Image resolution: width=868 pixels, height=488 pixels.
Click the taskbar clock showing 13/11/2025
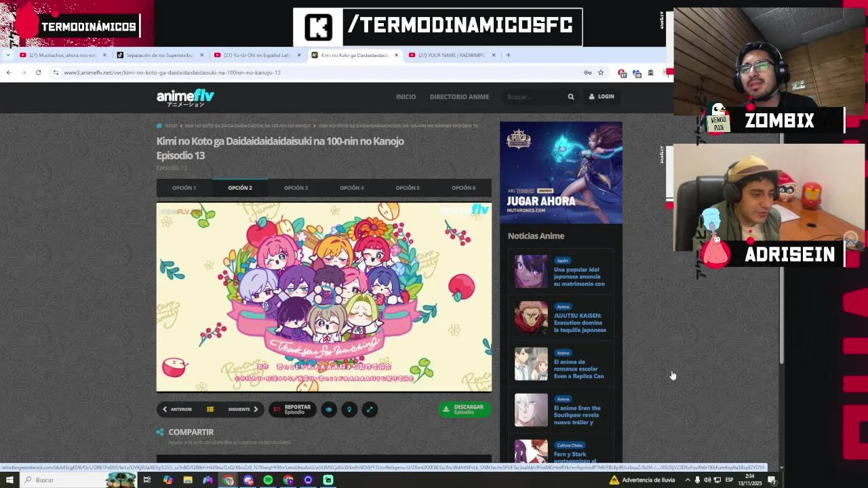tap(750, 480)
